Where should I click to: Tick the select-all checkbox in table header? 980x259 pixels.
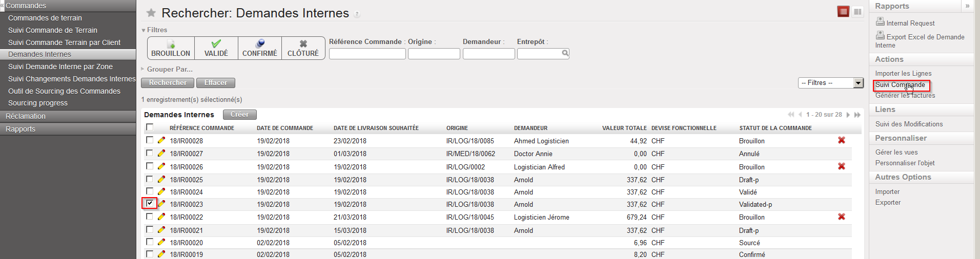point(150,127)
